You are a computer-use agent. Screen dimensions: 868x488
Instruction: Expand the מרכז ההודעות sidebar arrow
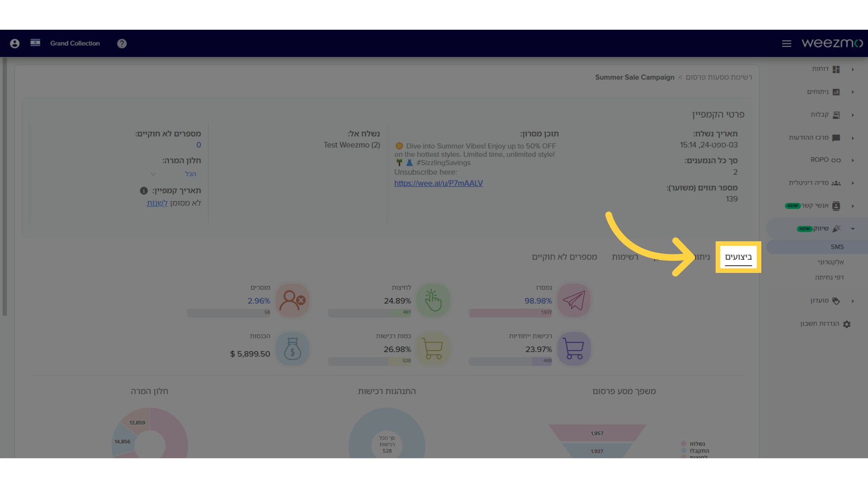point(853,138)
